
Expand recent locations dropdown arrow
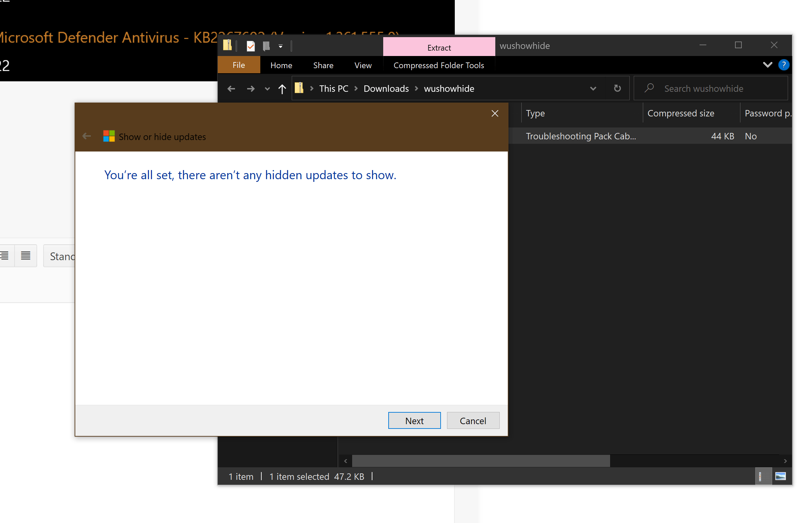click(267, 89)
